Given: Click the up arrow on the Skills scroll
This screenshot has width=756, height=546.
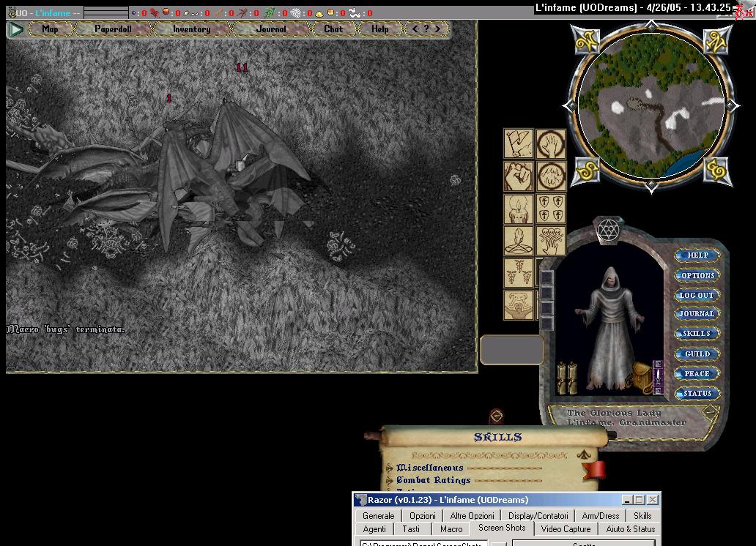Looking at the screenshot, I should coord(584,454).
